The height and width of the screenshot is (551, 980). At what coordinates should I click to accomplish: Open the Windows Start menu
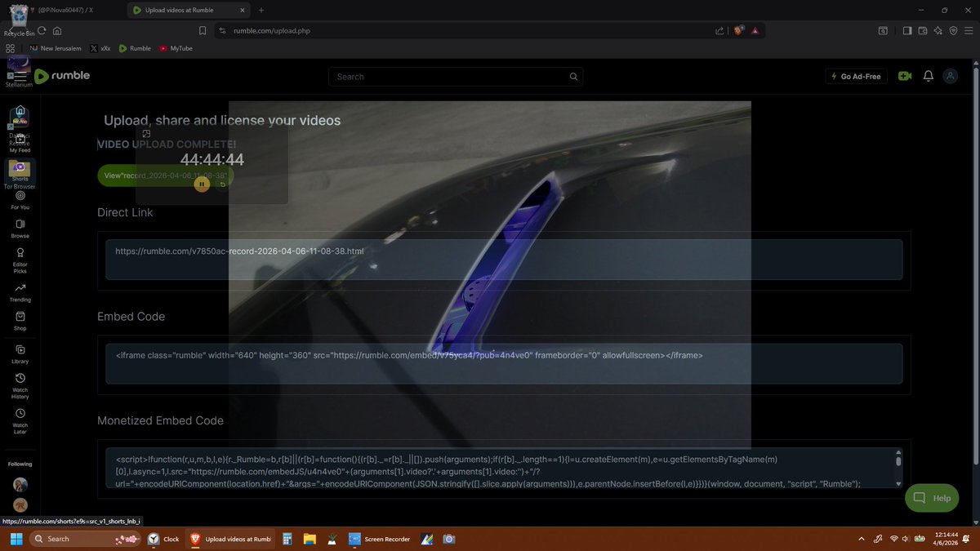click(15, 539)
